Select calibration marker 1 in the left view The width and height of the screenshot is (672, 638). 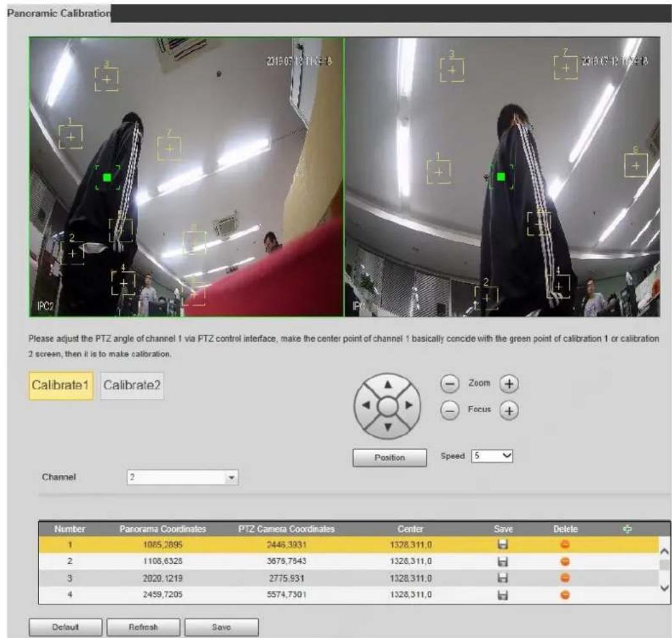pos(71,137)
